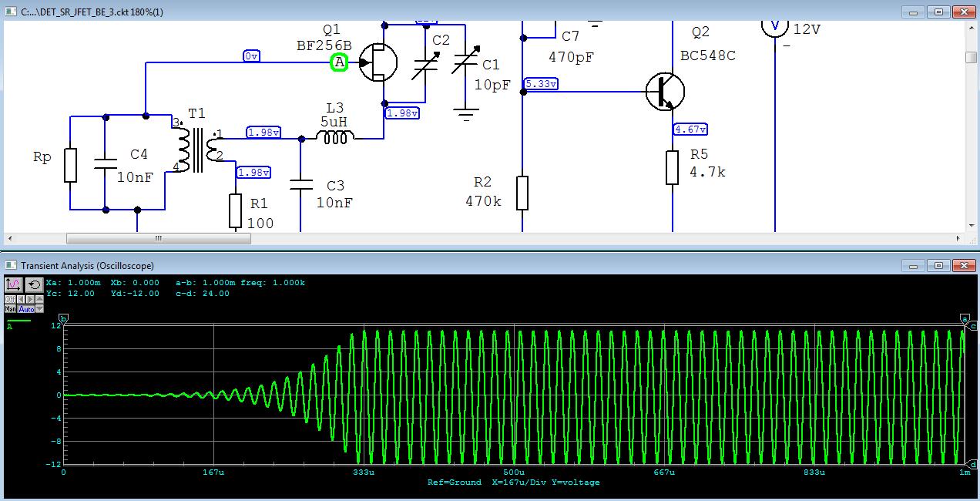Select the capacitor C4 symbol
Image resolution: width=980 pixels, height=501 pixels.
pyautogui.click(x=106, y=163)
